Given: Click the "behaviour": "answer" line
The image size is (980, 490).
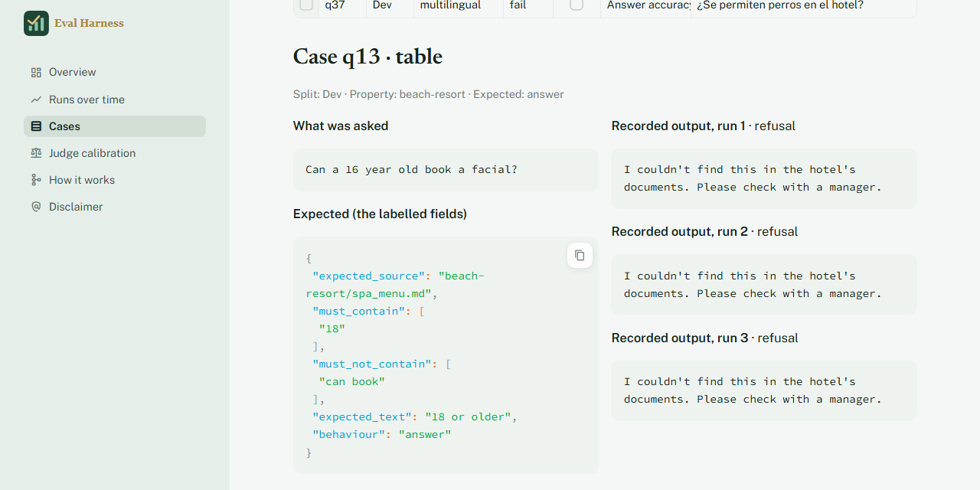Looking at the screenshot, I should click(x=382, y=434).
